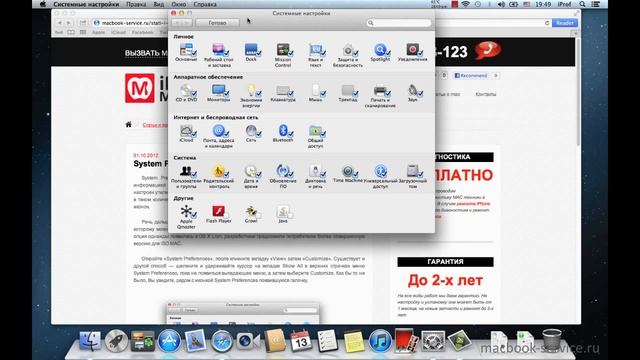Open the Mission Control pane icon
Viewport: 640px width, 360px height.
pos(283,50)
